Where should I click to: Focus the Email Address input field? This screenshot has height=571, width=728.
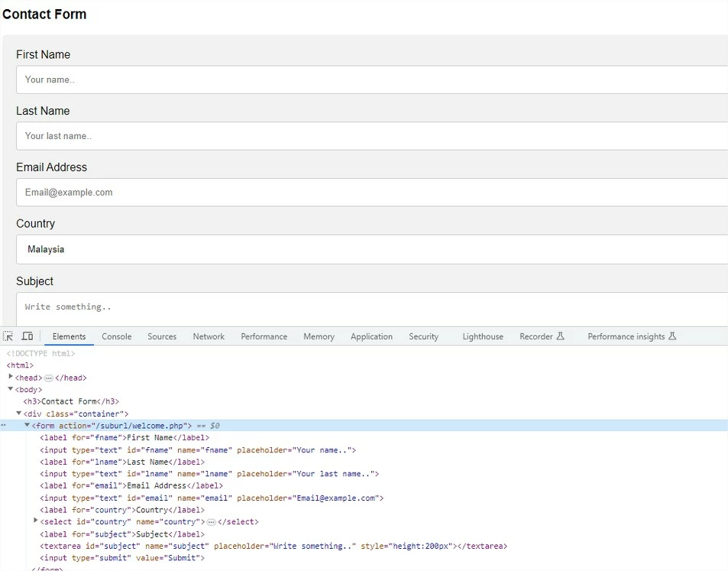pos(372,193)
